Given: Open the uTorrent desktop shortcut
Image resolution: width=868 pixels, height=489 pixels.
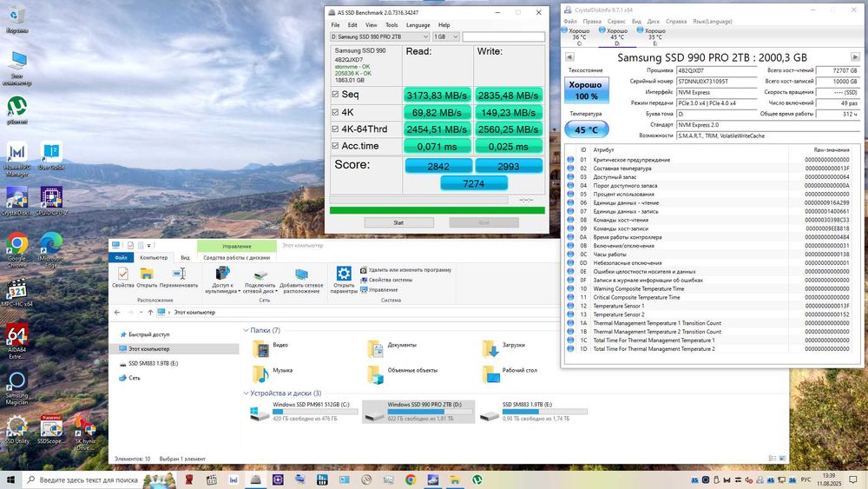Looking at the screenshot, I should [16, 109].
